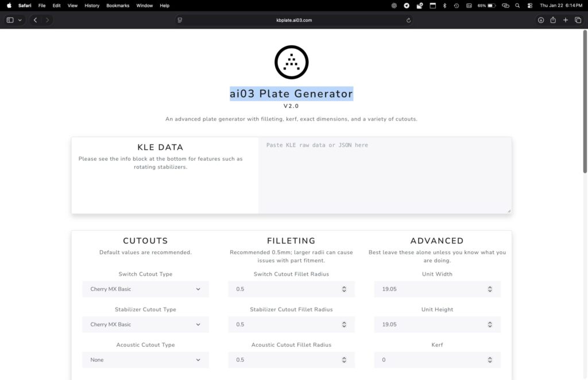
Task: Show the Safari sidebar
Action: point(10,20)
